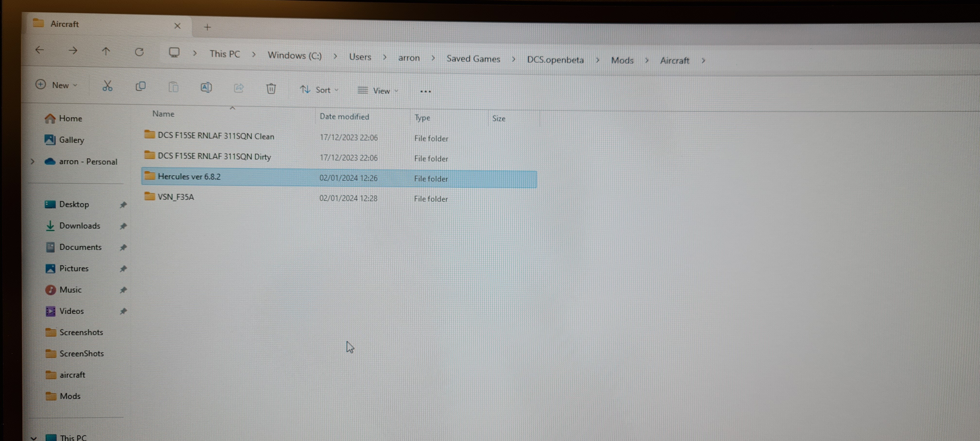The image size is (980, 441).
Task: Open Downloads quick access item
Action: point(73,225)
